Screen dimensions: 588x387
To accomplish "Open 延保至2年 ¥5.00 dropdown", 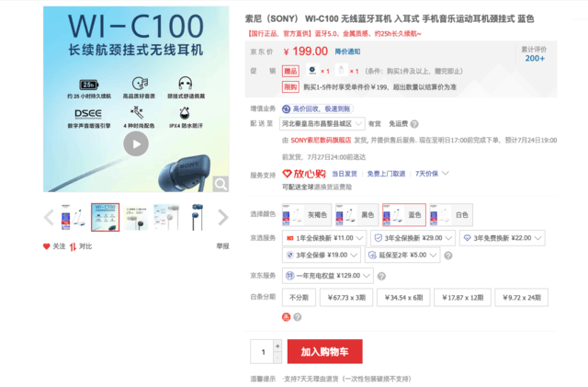I will [x=402, y=255].
